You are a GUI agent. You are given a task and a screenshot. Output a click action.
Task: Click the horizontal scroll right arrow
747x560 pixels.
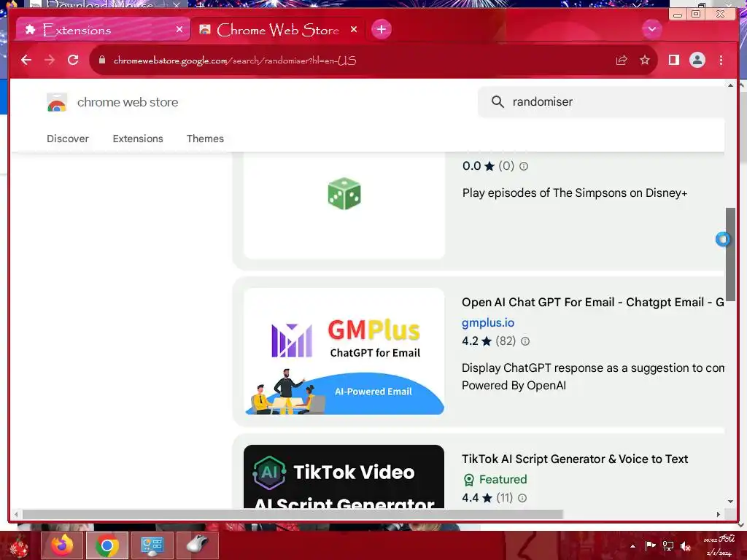719,514
